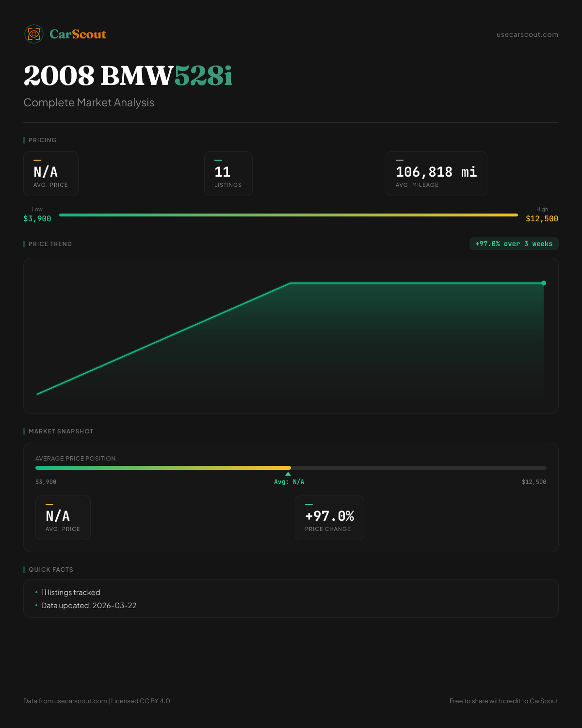Click the 2008 BMW 528i title
582x728 pixels.
click(x=128, y=76)
